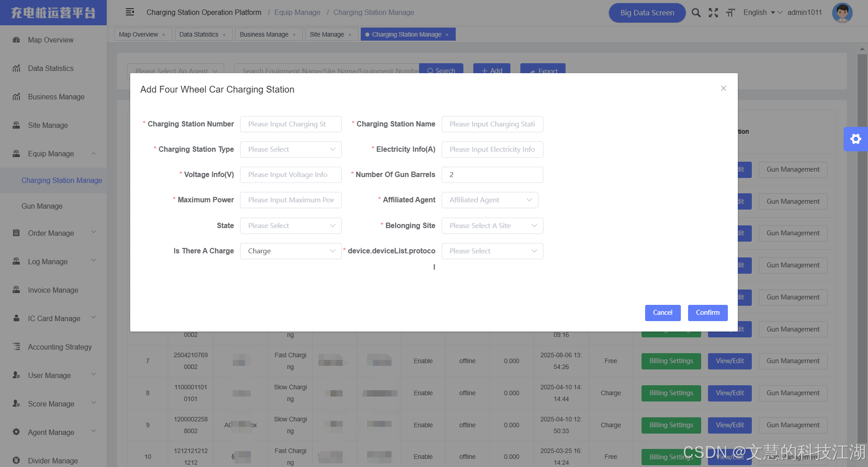The width and height of the screenshot is (868, 467).
Task: Click the IC Card Manage sidebar icon
Action: (16, 318)
